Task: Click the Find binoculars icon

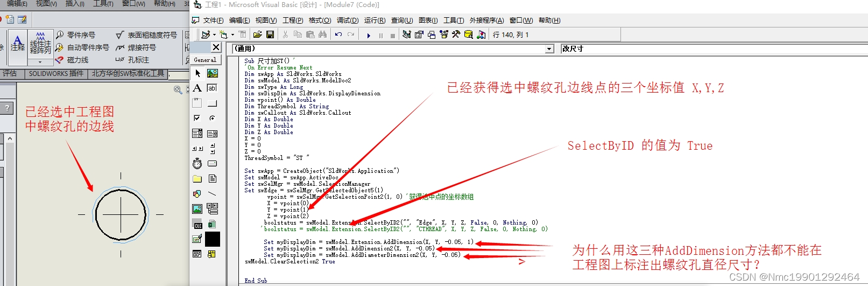Action: (x=322, y=34)
